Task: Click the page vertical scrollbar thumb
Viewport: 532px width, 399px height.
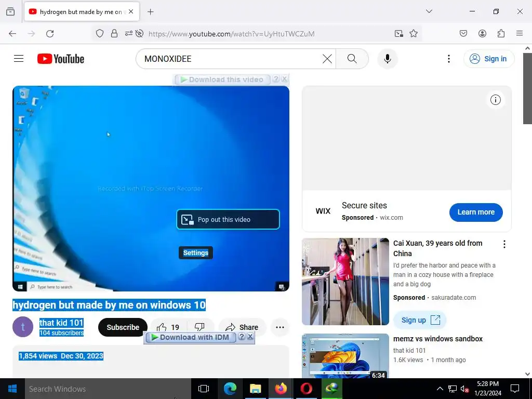Action: point(527,88)
